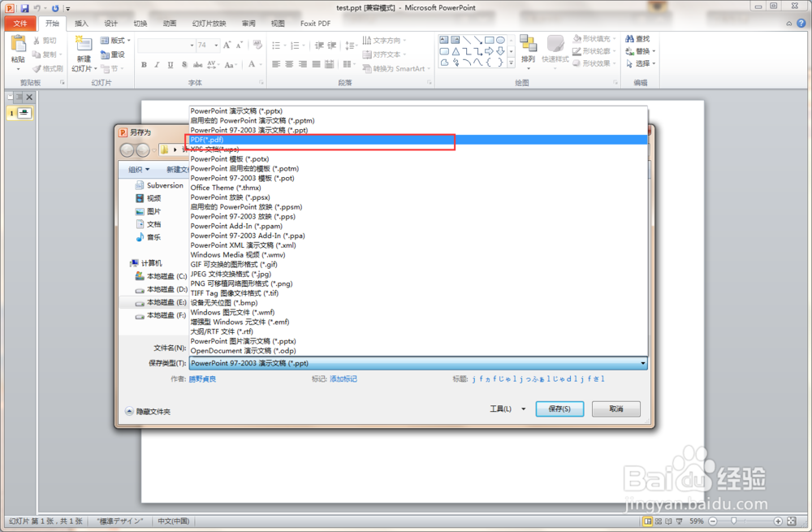The image size is (812, 532).
Task: Click the Add a tag link
Action: point(343,379)
